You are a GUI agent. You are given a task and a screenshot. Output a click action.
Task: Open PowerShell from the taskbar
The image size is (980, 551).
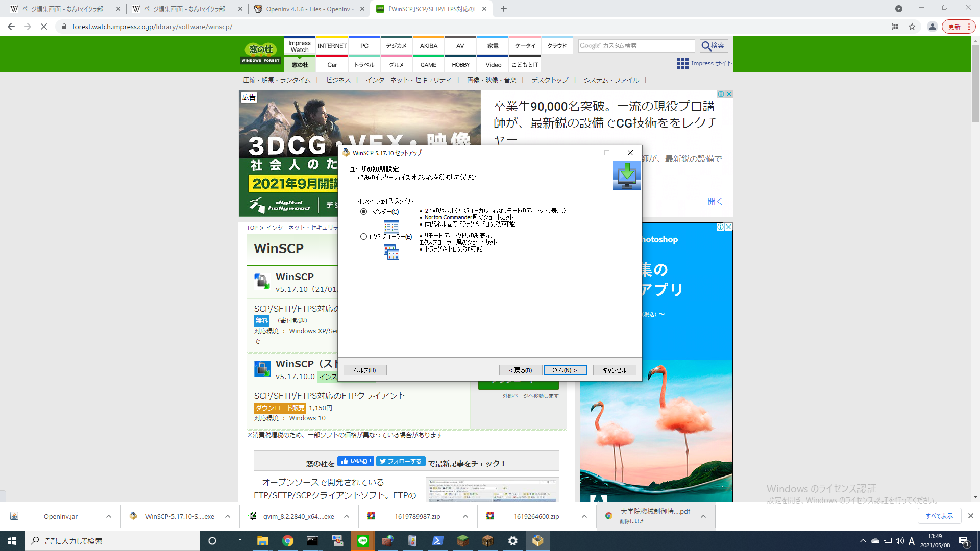pos(438,541)
